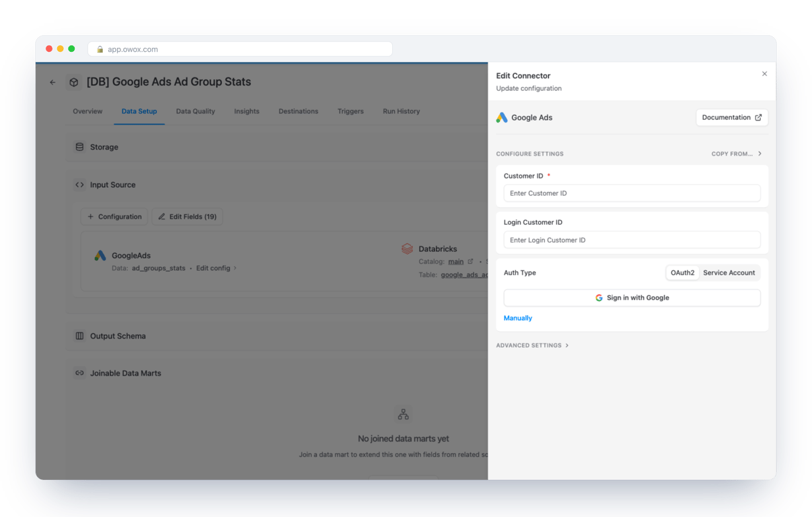812x517 pixels.
Task: Click the network icon above No joined data marts
Action: [403, 414]
